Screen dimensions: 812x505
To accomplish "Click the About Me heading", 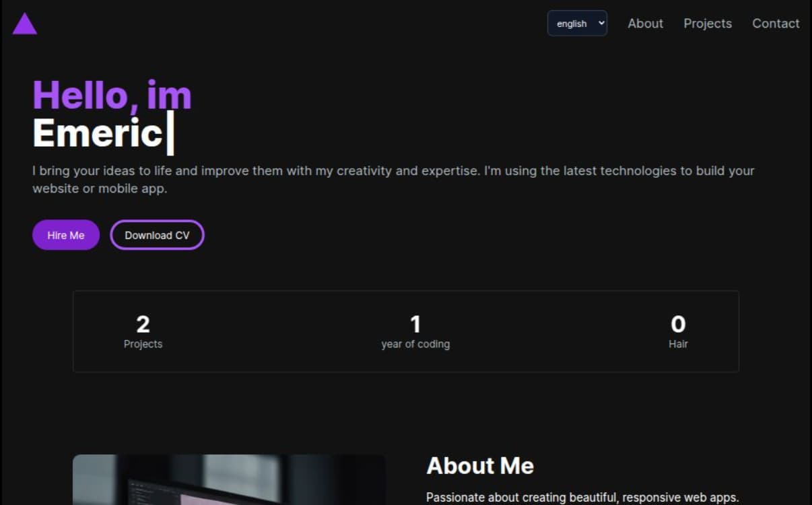I will point(479,465).
